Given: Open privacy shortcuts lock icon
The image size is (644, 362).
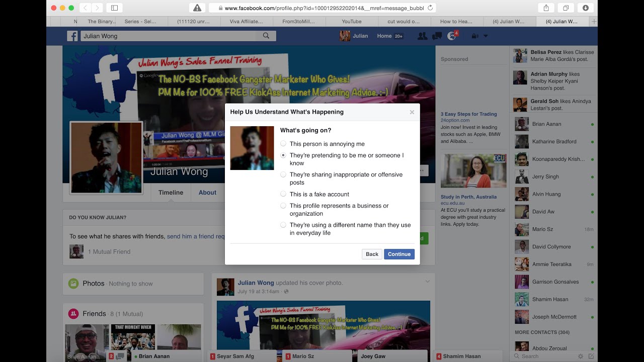Looking at the screenshot, I should point(474,36).
